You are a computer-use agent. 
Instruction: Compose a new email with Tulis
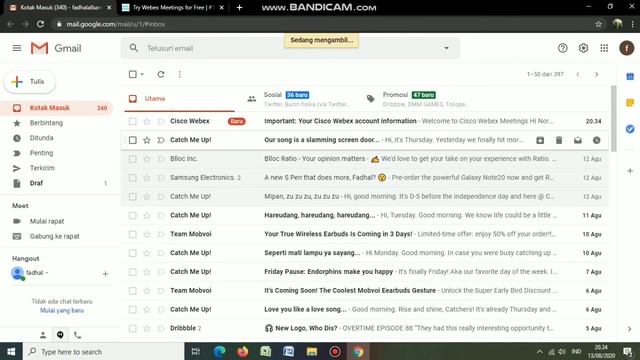(x=29, y=82)
